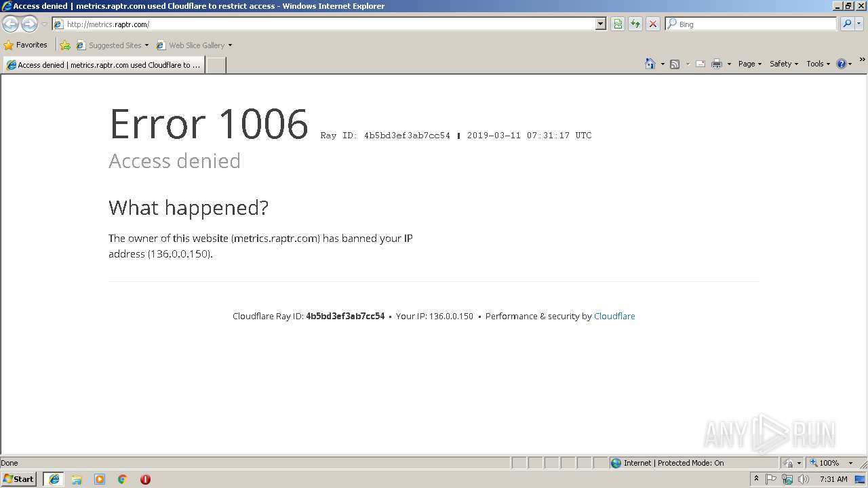Refresh the page using the green arrows icon
The width and height of the screenshot is (868, 488).
coord(635,24)
